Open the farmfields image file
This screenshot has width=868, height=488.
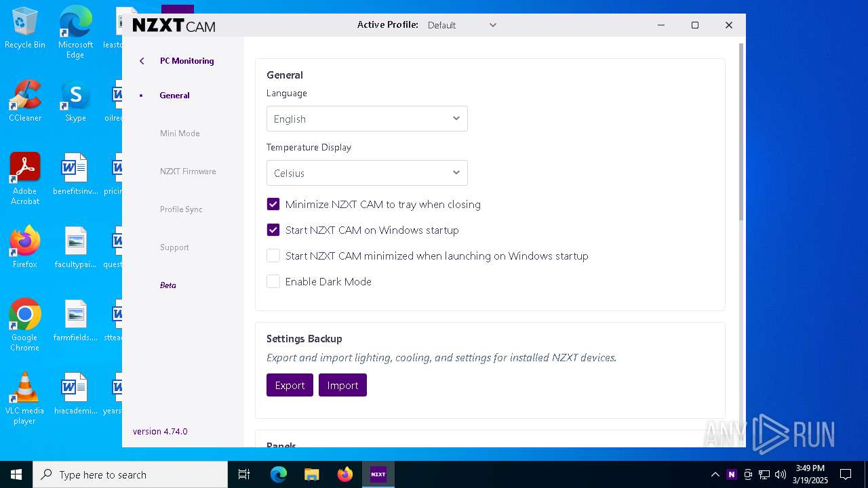[75, 321]
